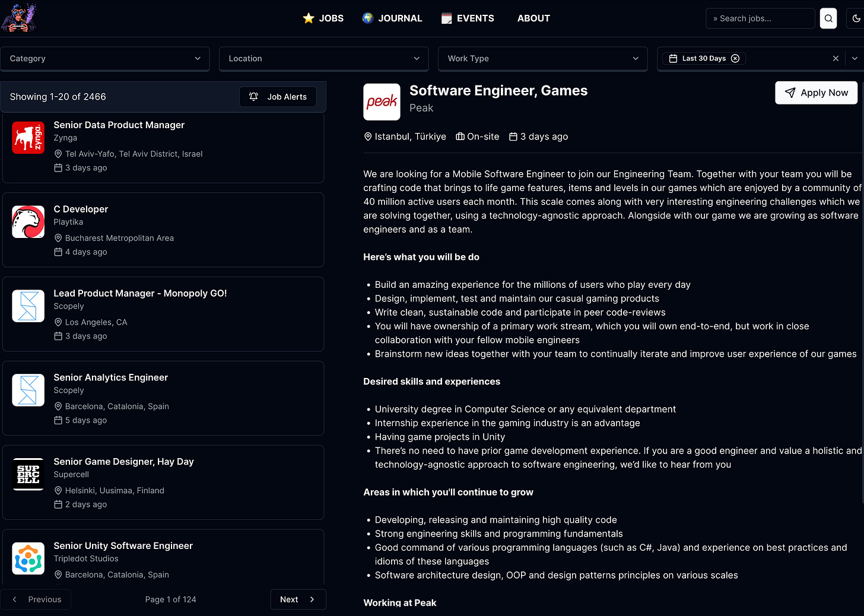Click location pin on Tel Aviv-Yafo row
Screen dimensions: 864x616
(58, 154)
